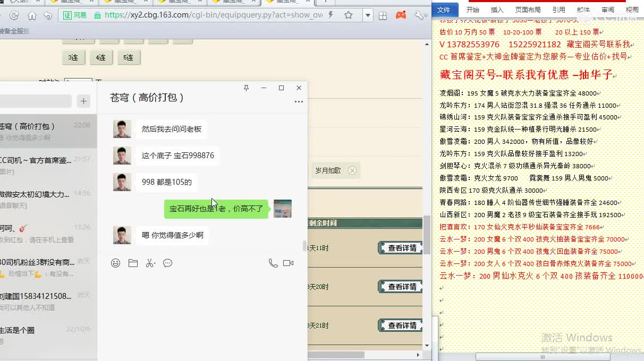644x361 pixels.
Task: Reload the page in the browser
Action: coord(14,15)
